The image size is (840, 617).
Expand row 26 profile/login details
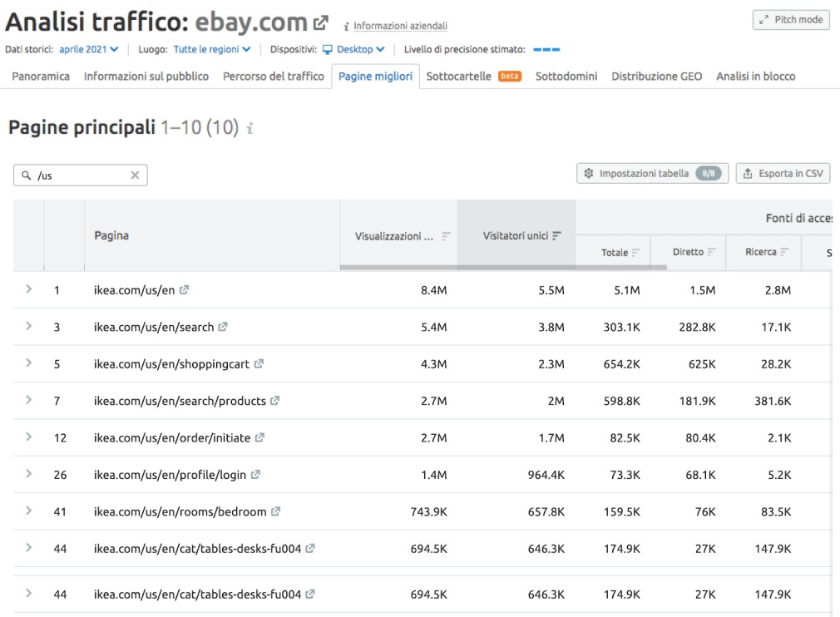pyautogui.click(x=29, y=474)
